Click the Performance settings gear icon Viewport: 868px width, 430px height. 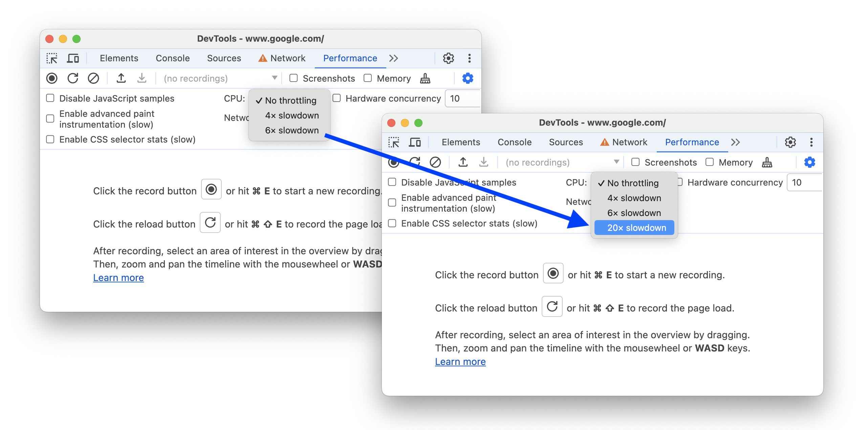(x=809, y=162)
